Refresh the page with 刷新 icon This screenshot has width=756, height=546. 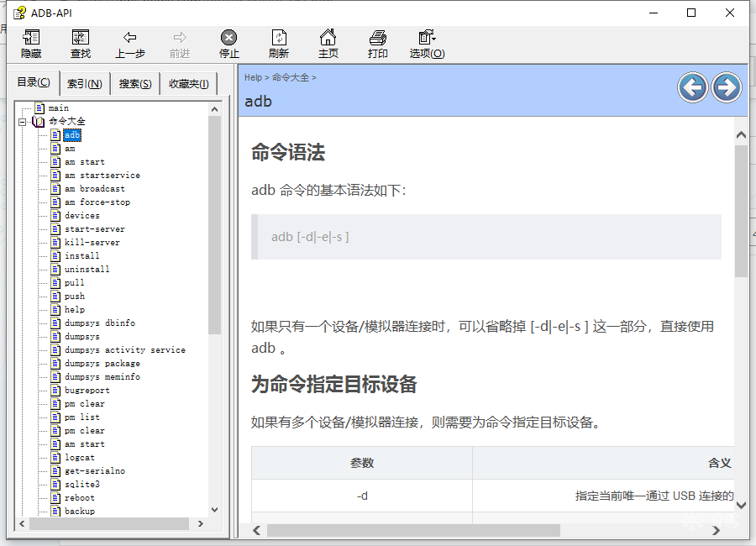point(279,44)
